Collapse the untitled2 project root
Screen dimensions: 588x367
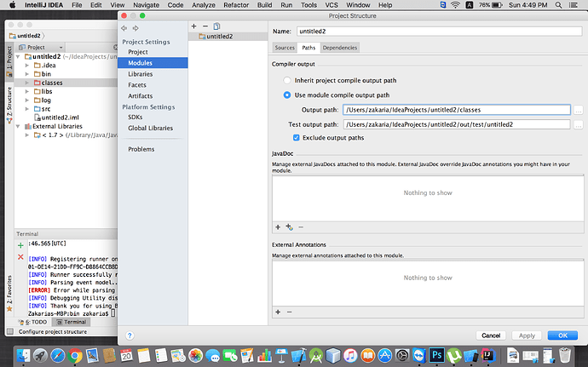(x=18, y=56)
